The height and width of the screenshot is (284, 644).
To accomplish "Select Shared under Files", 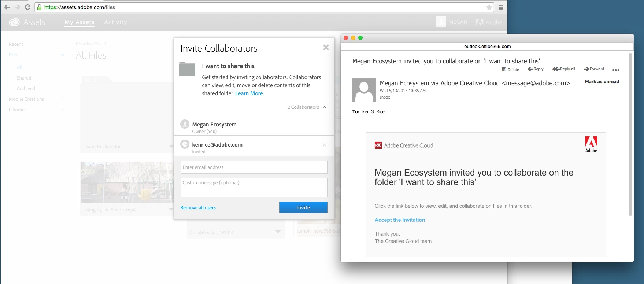I will pyautogui.click(x=24, y=78).
